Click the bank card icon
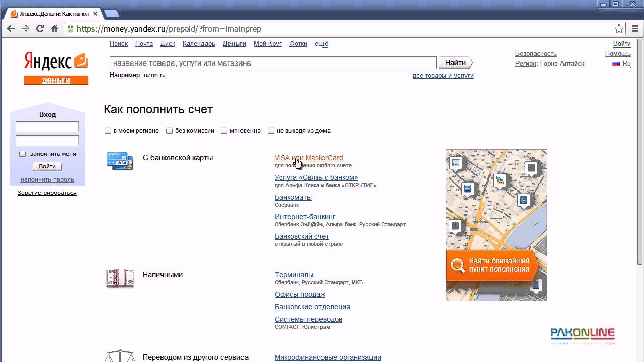The height and width of the screenshot is (362, 644). (x=120, y=161)
